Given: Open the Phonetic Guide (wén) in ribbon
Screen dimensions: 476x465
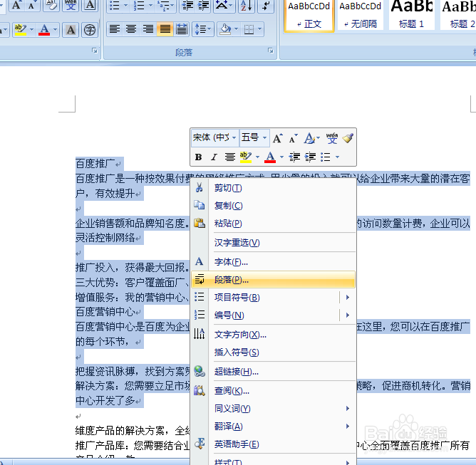Looking at the screenshot, I should (71, 5).
